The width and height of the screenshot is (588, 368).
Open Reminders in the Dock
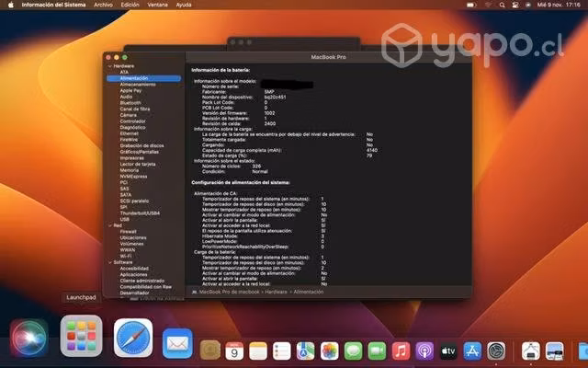coord(282,351)
